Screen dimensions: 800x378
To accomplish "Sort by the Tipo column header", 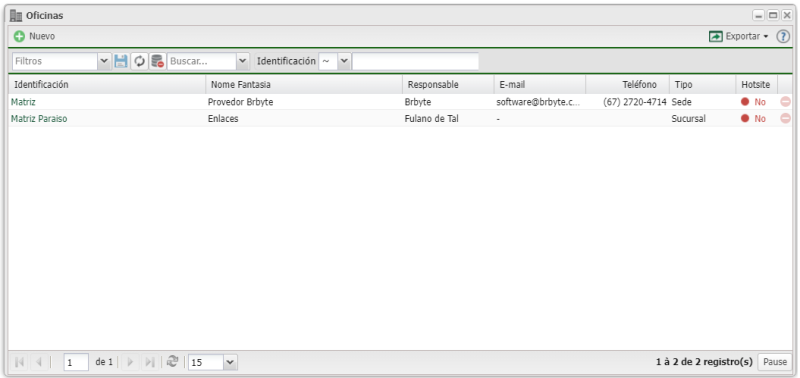I will point(703,85).
